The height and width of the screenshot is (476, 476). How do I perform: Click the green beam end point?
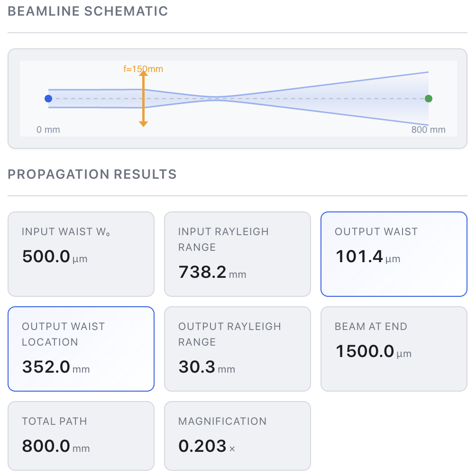[x=429, y=99]
